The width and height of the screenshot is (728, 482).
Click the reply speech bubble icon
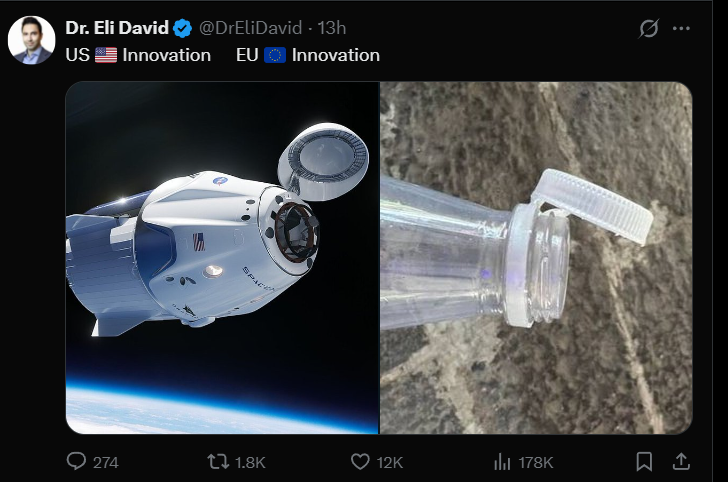coord(76,461)
